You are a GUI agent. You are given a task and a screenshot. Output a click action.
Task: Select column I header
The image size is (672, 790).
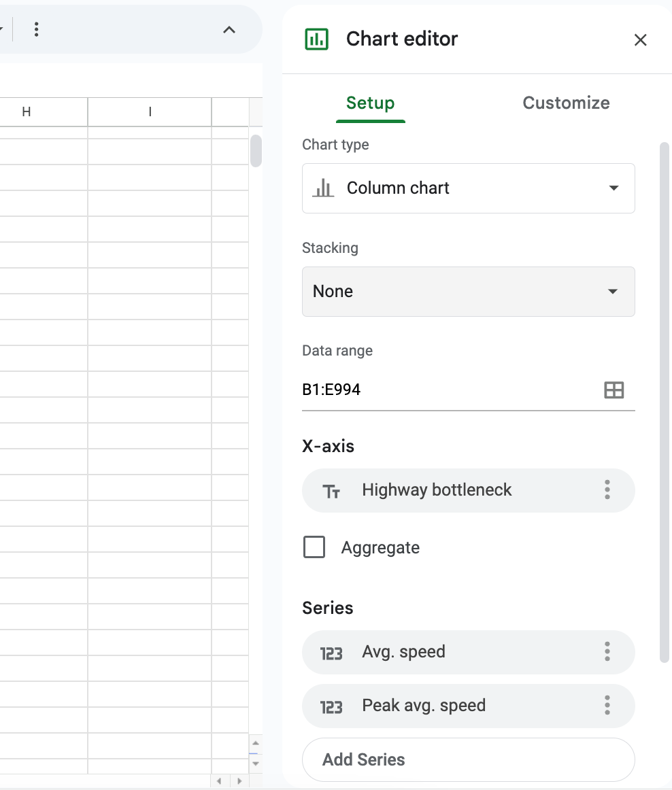point(150,112)
